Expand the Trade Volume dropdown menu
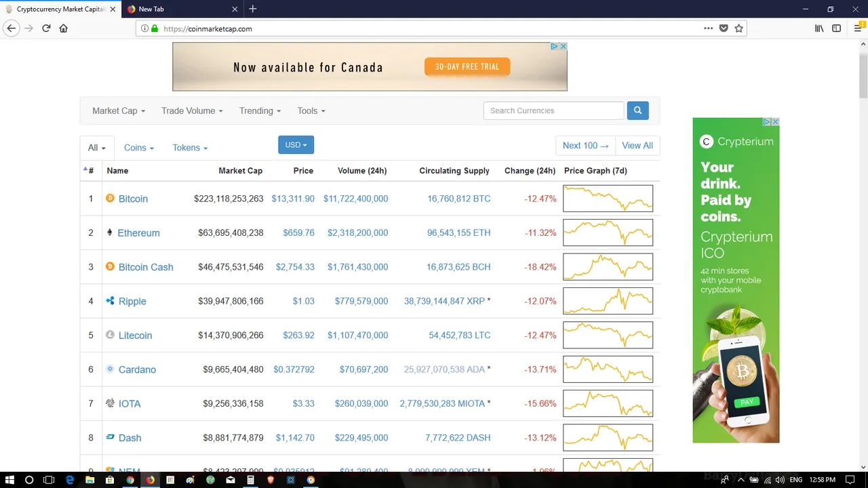 tap(192, 110)
